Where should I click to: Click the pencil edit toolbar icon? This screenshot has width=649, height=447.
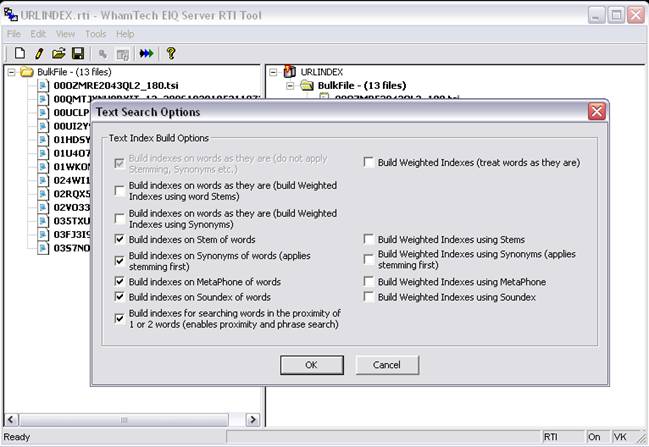click(x=39, y=53)
